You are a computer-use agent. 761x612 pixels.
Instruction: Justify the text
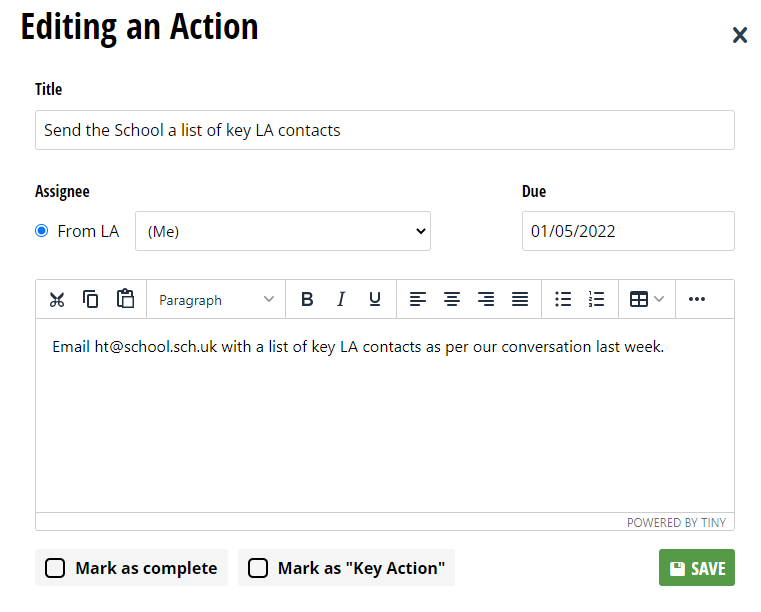pos(520,299)
